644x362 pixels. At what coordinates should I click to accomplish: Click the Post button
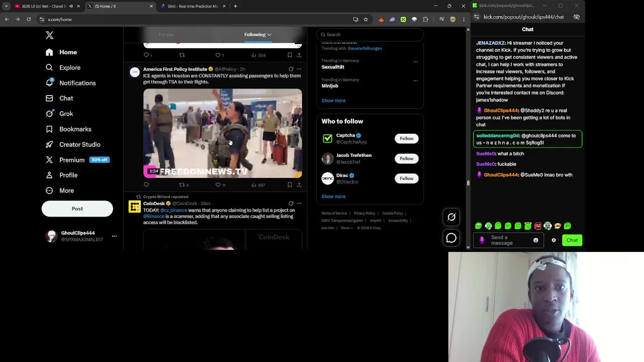[77, 209]
